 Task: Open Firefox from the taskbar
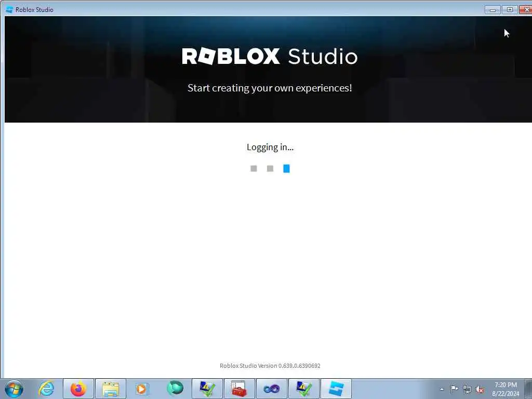point(78,389)
